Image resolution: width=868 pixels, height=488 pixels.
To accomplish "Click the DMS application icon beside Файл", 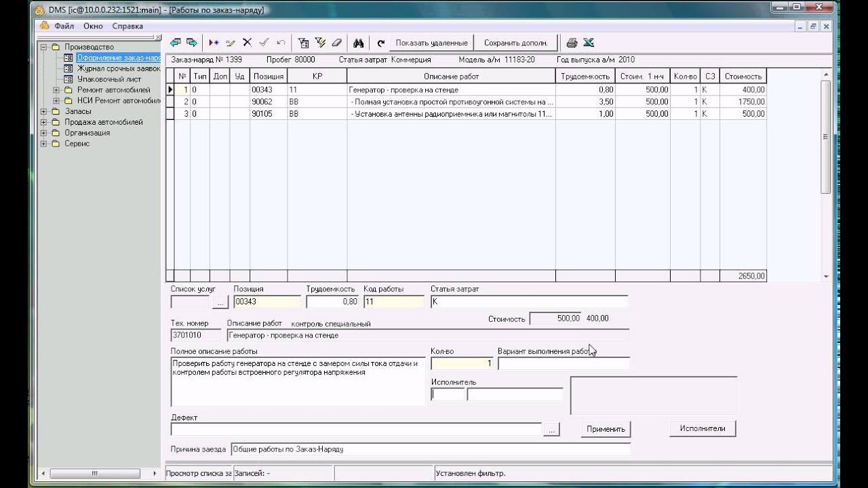I will (x=45, y=26).
